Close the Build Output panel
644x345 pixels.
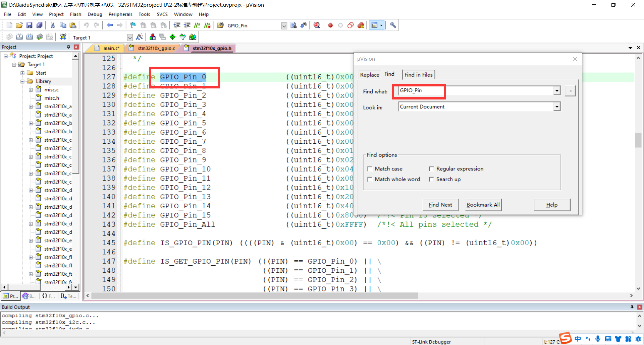click(x=640, y=307)
